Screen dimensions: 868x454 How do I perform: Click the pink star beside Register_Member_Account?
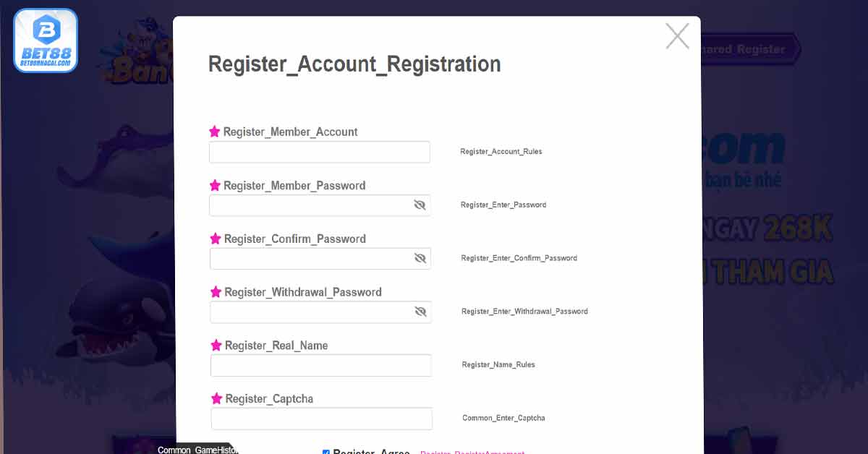pos(215,132)
